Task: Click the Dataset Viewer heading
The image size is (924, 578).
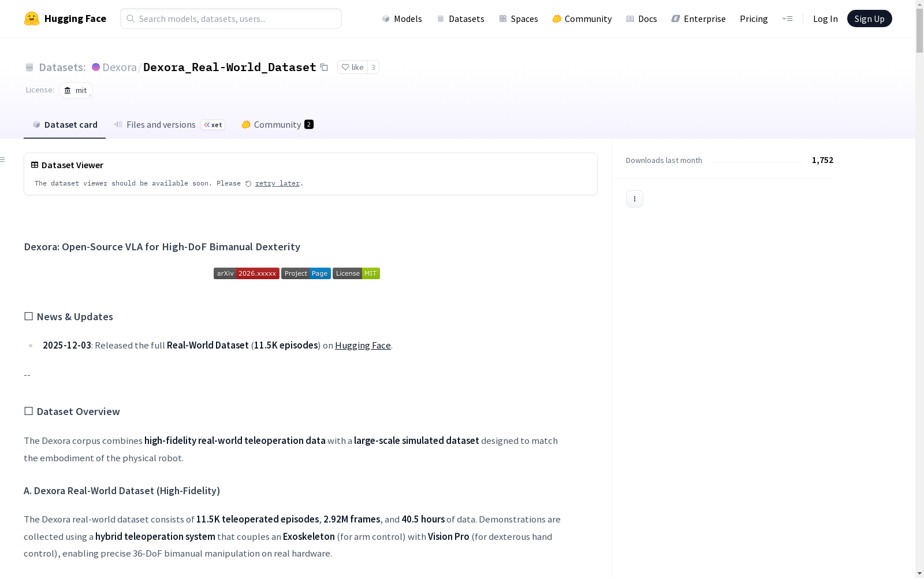Action: [x=72, y=165]
